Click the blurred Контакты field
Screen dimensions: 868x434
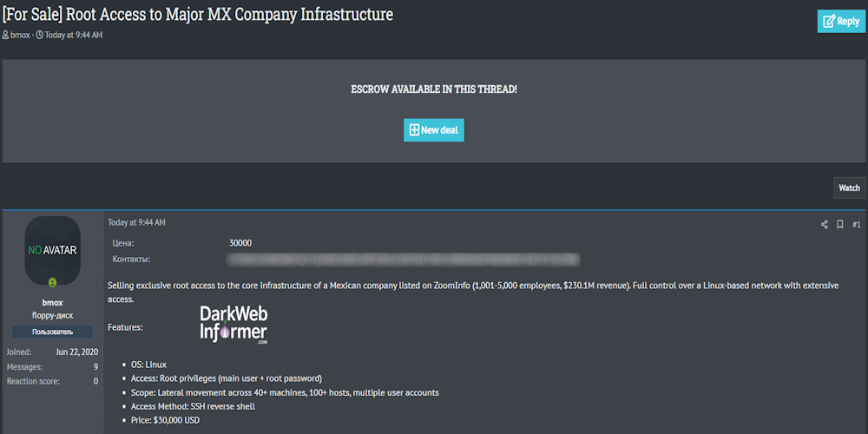(x=403, y=259)
